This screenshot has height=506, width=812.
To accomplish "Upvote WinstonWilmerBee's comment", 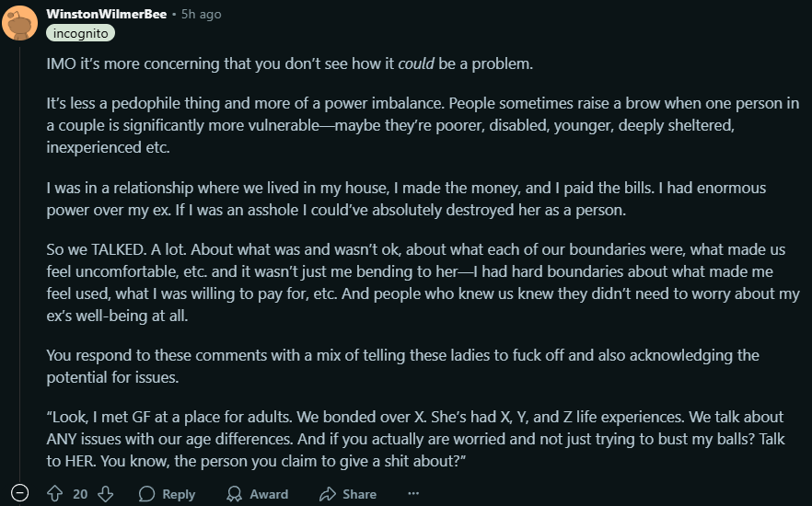I will point(55,494).
